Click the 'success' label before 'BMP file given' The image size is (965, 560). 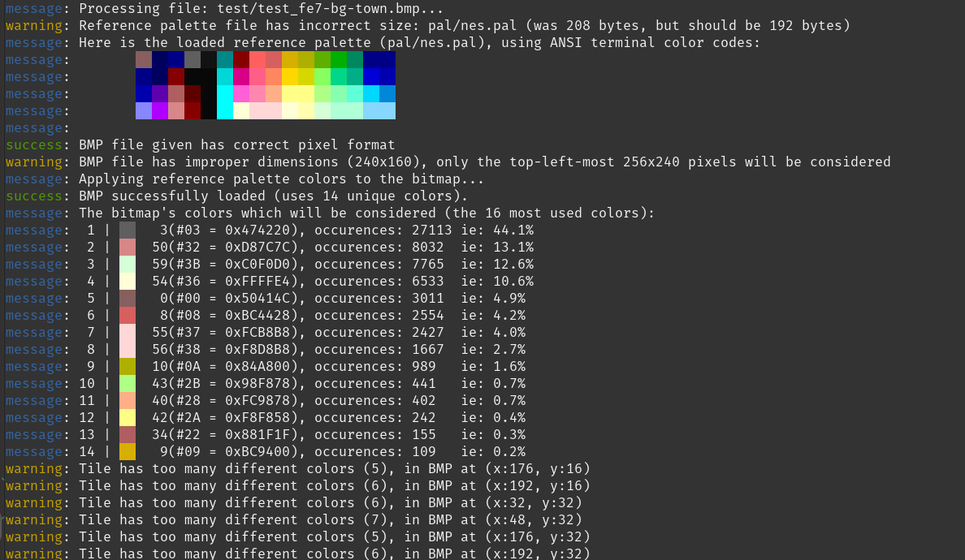coord(34,145)
